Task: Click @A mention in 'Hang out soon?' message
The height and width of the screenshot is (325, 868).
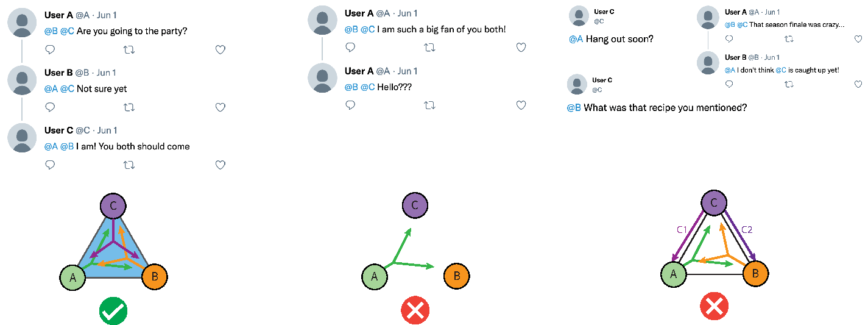Action: coord(576,39)
